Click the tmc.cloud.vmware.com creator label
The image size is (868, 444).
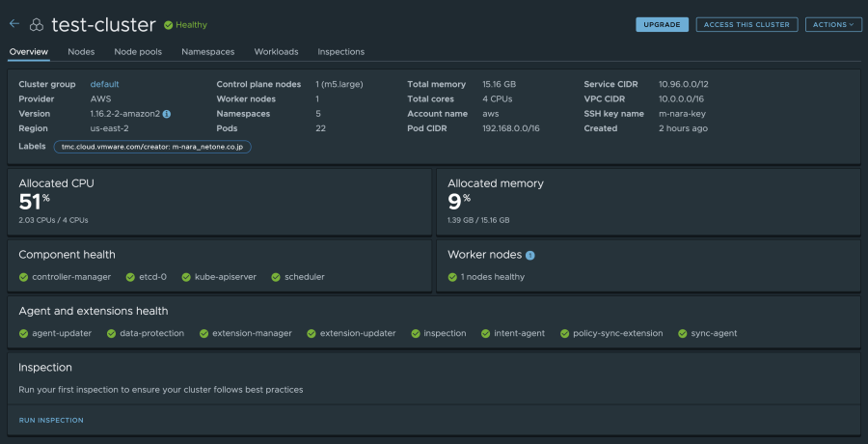152,147
